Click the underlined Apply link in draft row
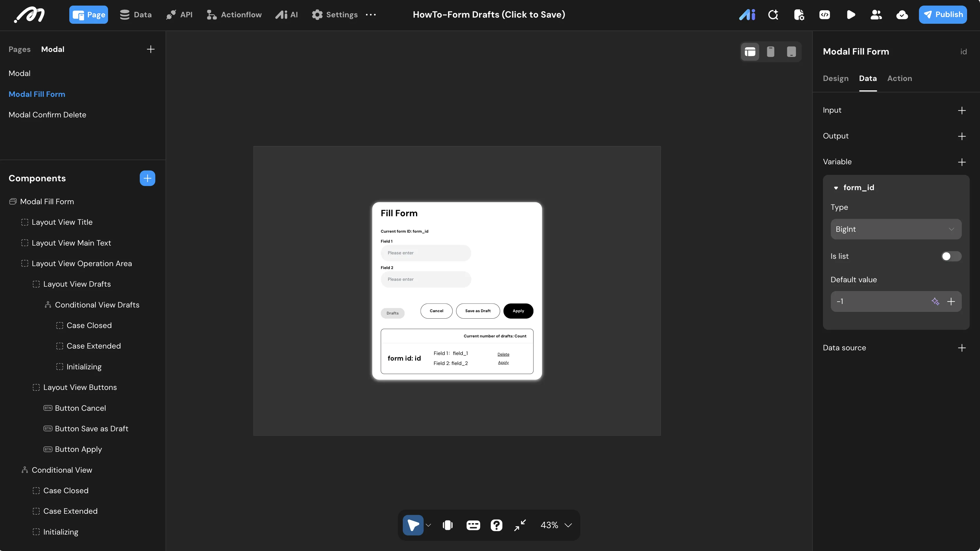The width and height of the screenshot is (980, 551). pyautogui.click(x=503, y=363)
